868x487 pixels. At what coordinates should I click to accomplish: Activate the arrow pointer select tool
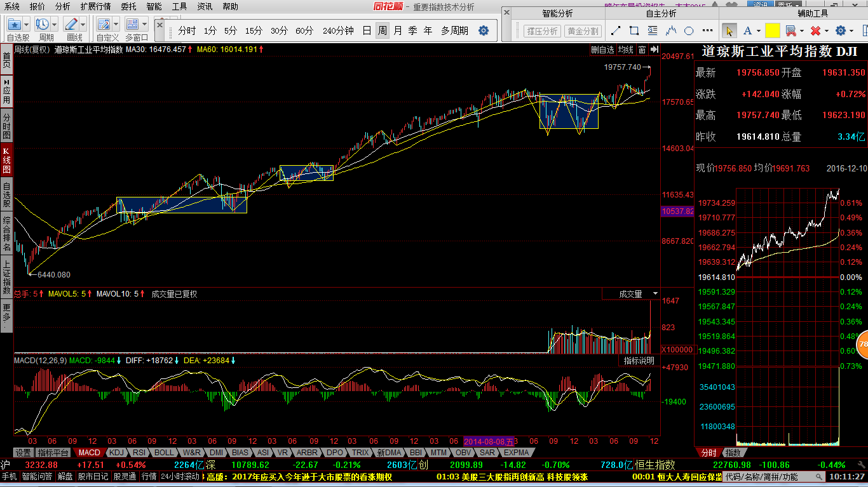[x=729, y=30]
